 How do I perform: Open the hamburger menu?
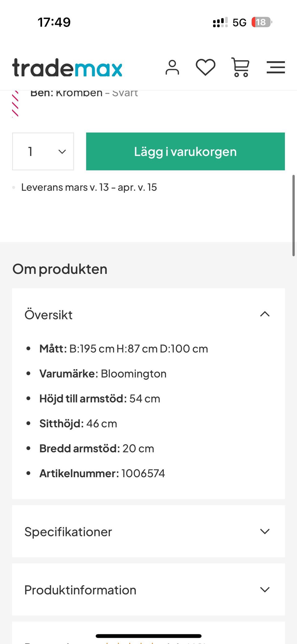point(276,67)
